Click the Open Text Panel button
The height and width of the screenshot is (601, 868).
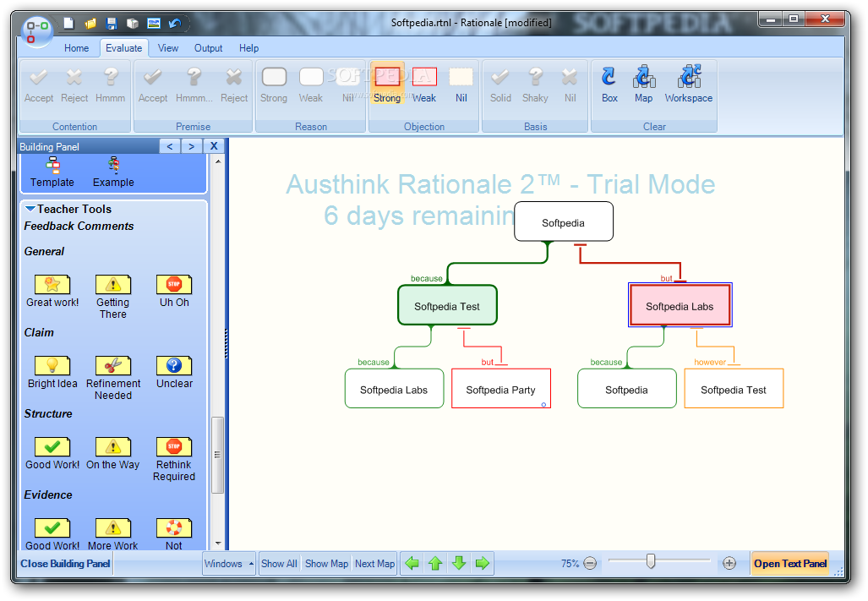point(790,563)
